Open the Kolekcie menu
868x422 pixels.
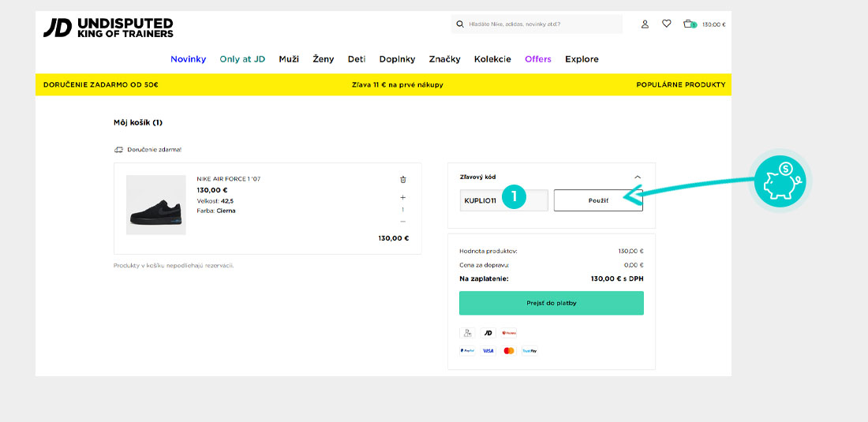pyautogui.click(x=492, y=59)
